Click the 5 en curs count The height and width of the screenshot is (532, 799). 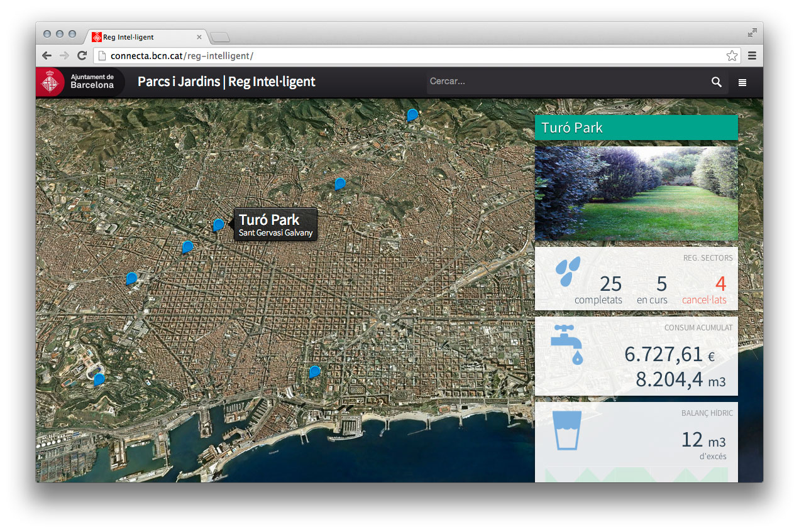[x=653, y=289]
